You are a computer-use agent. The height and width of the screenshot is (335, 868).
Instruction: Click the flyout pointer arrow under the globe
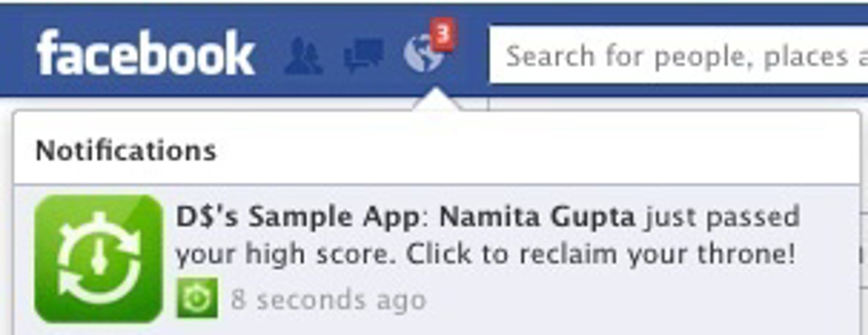point(436,99)
